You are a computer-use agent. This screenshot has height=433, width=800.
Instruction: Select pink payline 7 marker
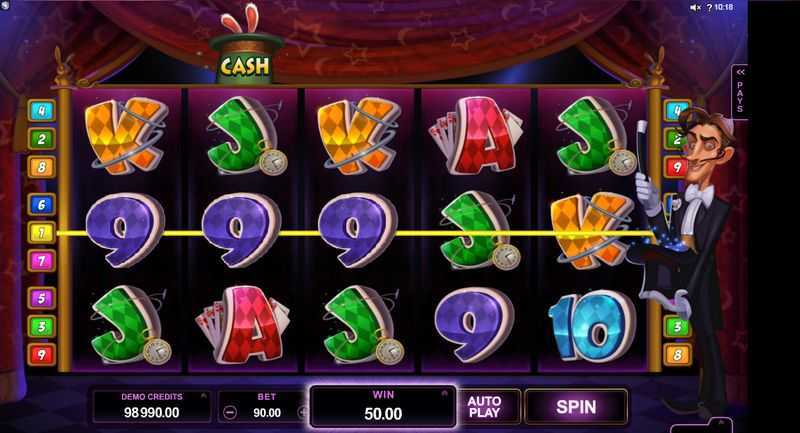point(42,261)
